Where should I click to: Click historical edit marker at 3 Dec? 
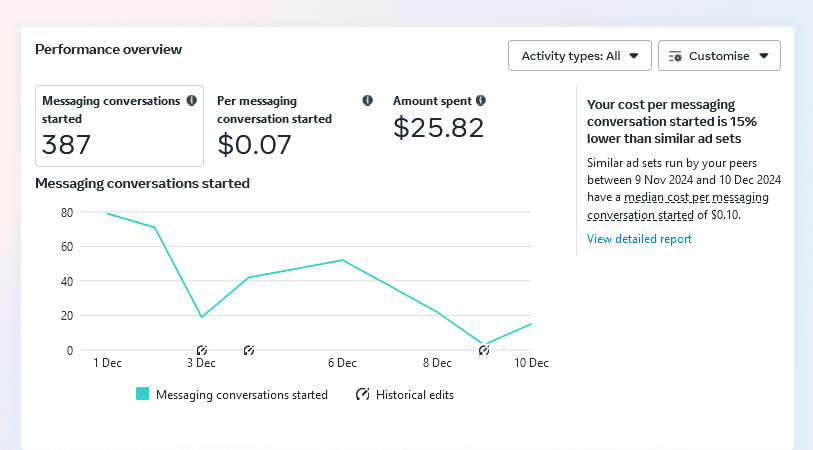pyautogui.click(x=202, y=350)
